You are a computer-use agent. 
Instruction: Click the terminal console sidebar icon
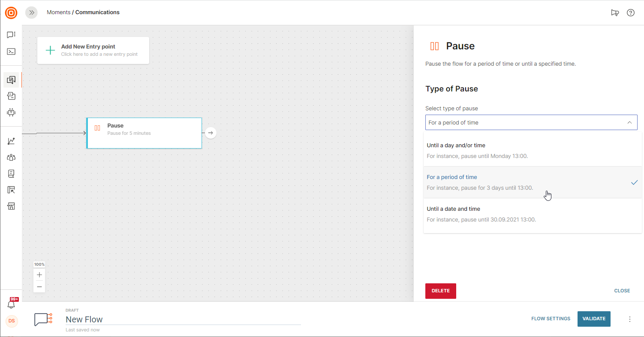tap(11, 52)
